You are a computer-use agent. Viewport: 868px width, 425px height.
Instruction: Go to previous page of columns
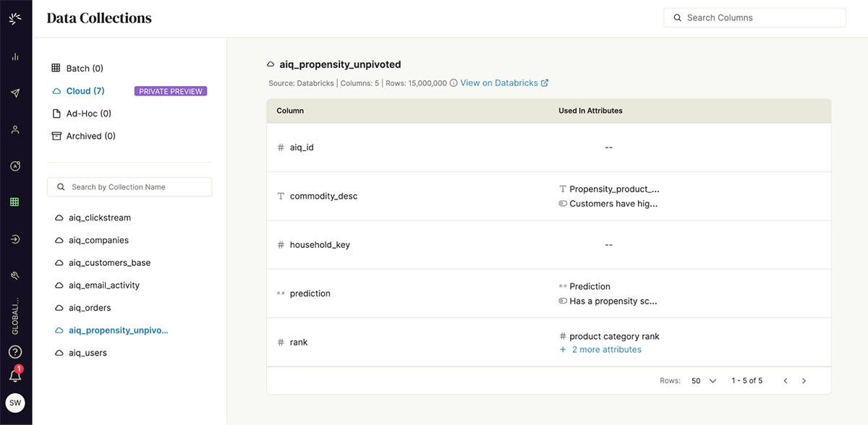pyautogui.click(x=786, y=380)
